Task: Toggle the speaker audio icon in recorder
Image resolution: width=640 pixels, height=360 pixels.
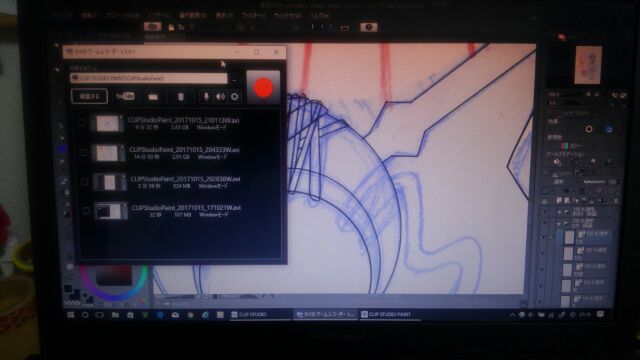Action: tap(220, 97)
